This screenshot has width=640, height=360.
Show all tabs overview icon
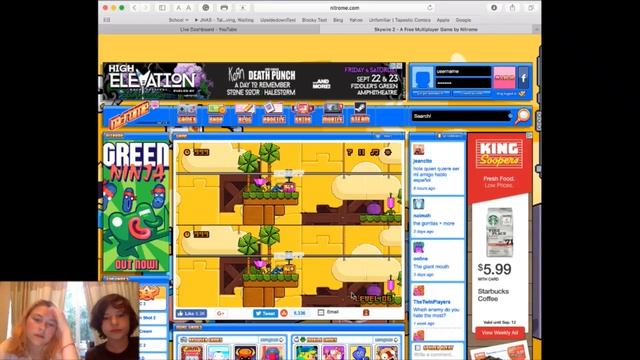coord(531,8)
